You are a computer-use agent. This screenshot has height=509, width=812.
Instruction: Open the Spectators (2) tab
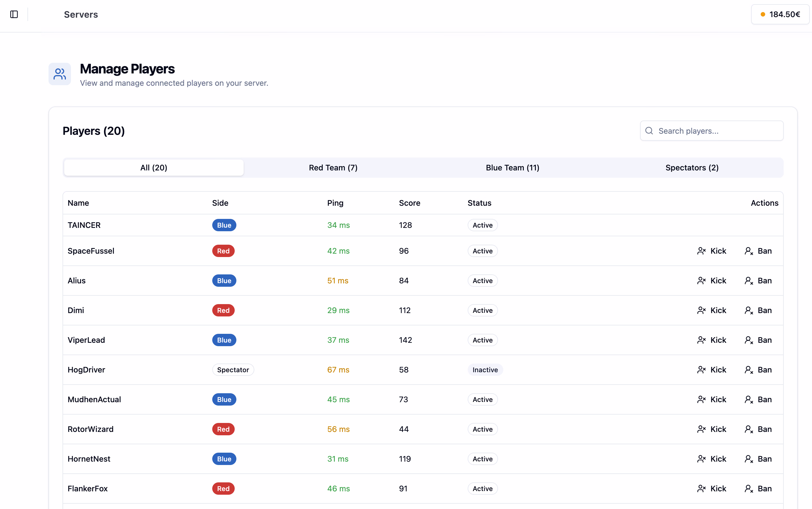692,168
